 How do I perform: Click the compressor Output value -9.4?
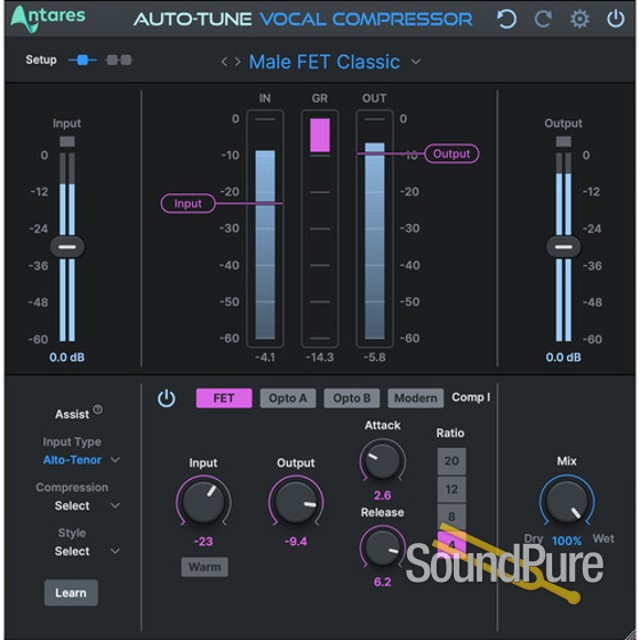tap(296, 542)
